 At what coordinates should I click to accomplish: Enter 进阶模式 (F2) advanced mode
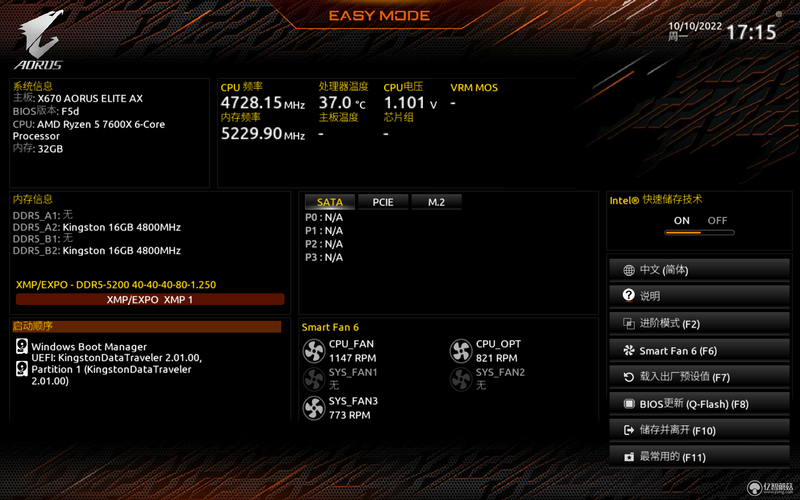[x=699, y=323]
